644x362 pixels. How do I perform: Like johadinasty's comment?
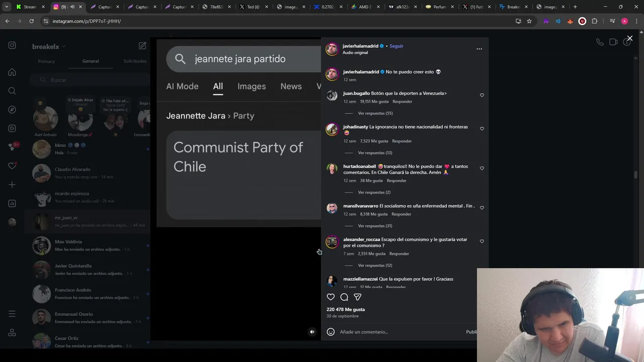(481, 129)
